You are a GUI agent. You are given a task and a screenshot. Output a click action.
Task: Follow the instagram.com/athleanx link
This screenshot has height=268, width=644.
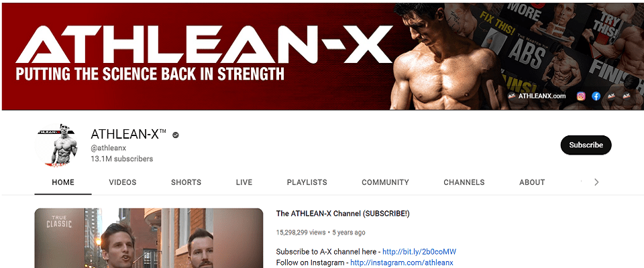[402, 262]
